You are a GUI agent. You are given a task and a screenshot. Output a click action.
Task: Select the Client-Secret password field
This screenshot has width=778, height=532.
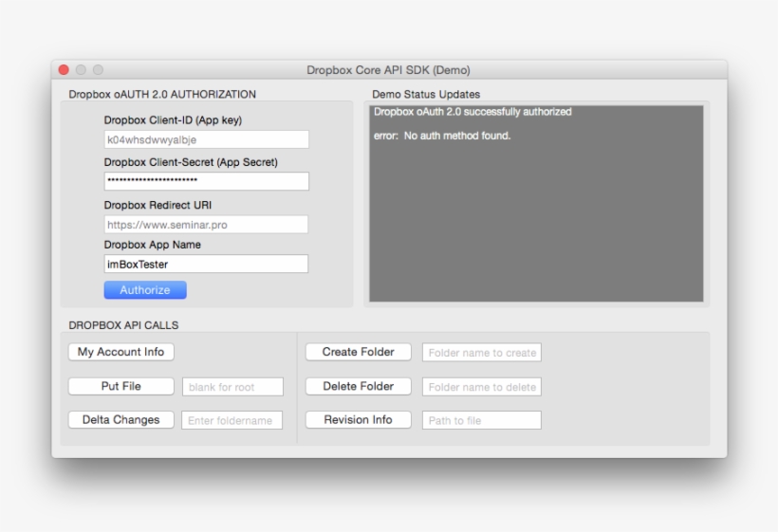pyautogui.click(x=207, y=181)
